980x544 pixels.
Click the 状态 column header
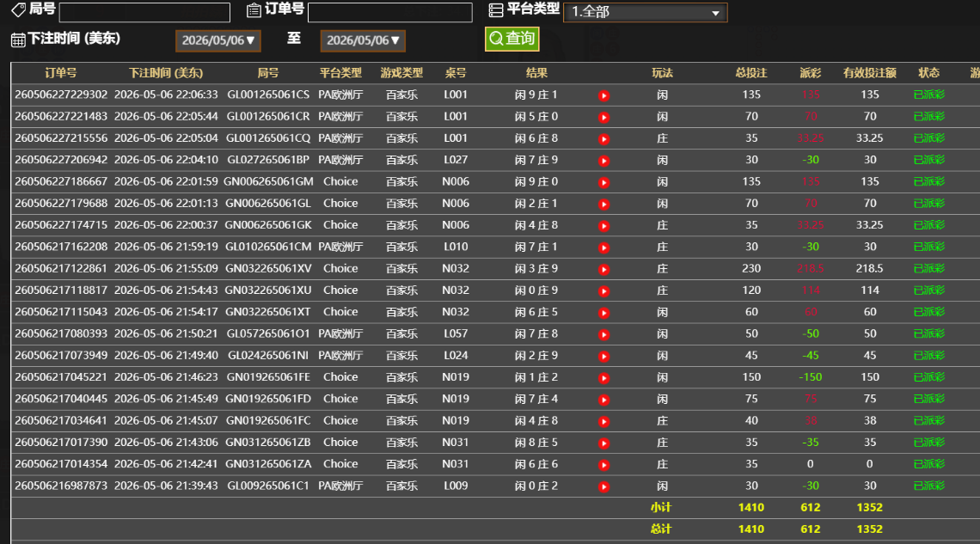(x=928, y=73)
